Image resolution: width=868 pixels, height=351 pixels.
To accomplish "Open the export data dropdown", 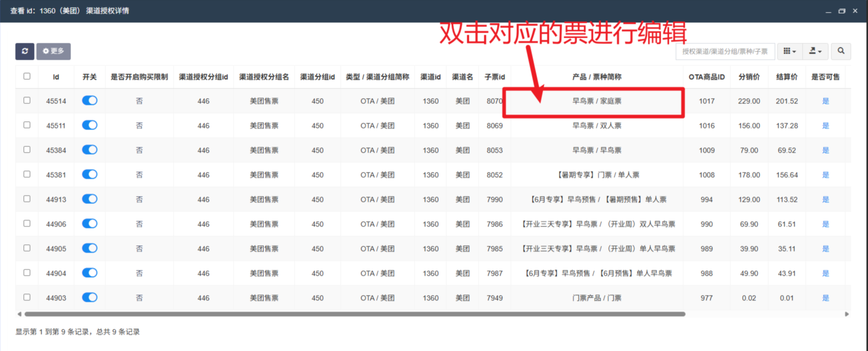I will pos(815,51).
